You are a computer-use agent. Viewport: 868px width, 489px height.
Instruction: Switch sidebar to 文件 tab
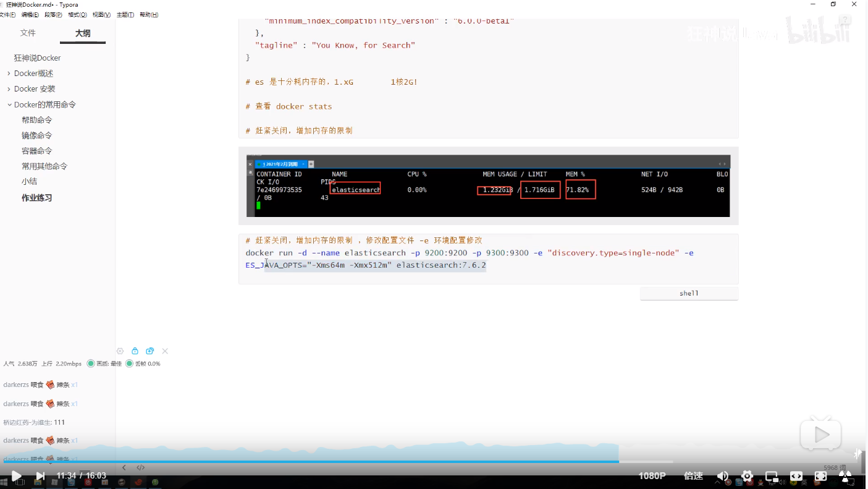point(28,33)
